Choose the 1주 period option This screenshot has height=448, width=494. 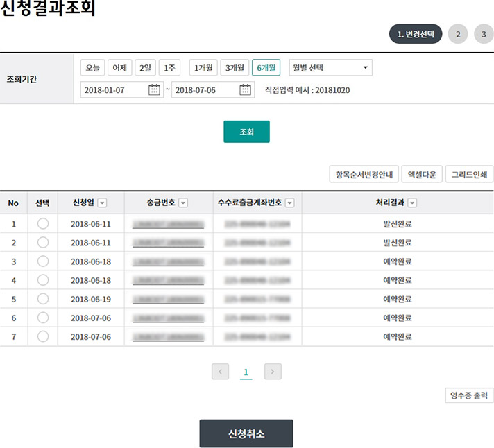click(x=169, y=68)
